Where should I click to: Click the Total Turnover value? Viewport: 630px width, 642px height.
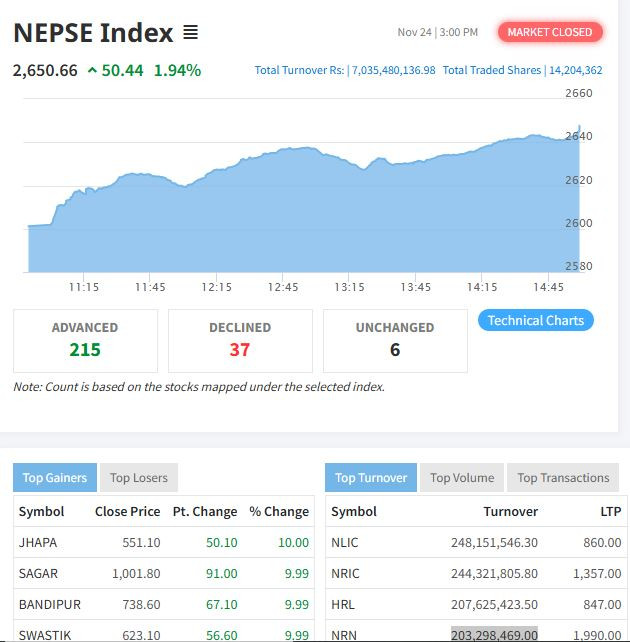pyautogui.click(x=393, y=71)
